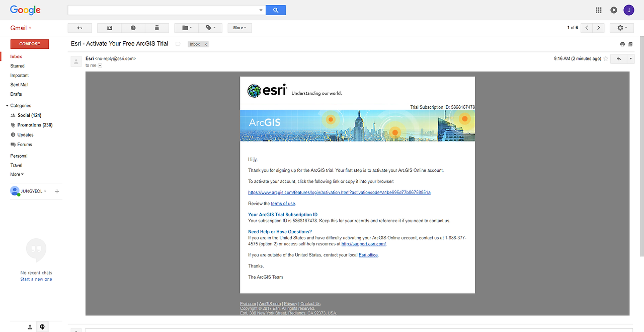The image size is (644, 332).
Task: Click the Google logo
Action: tap(25, 10)
